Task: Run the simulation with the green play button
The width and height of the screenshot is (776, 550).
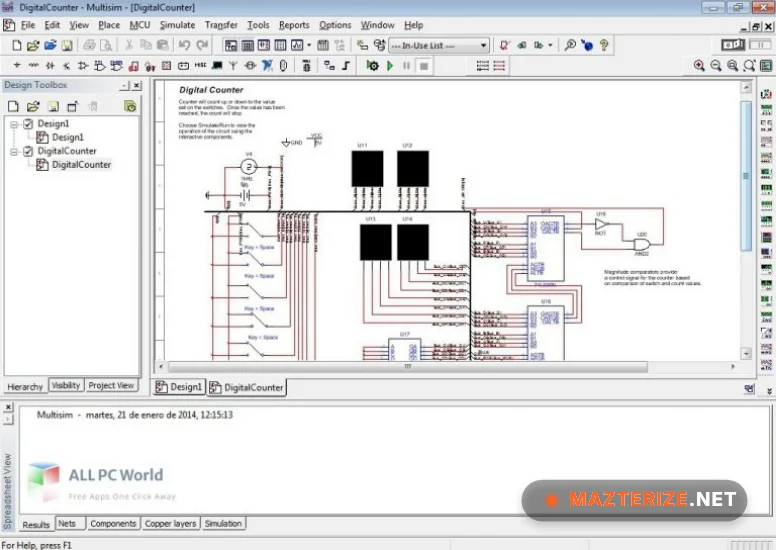Action: pos(390,66)
